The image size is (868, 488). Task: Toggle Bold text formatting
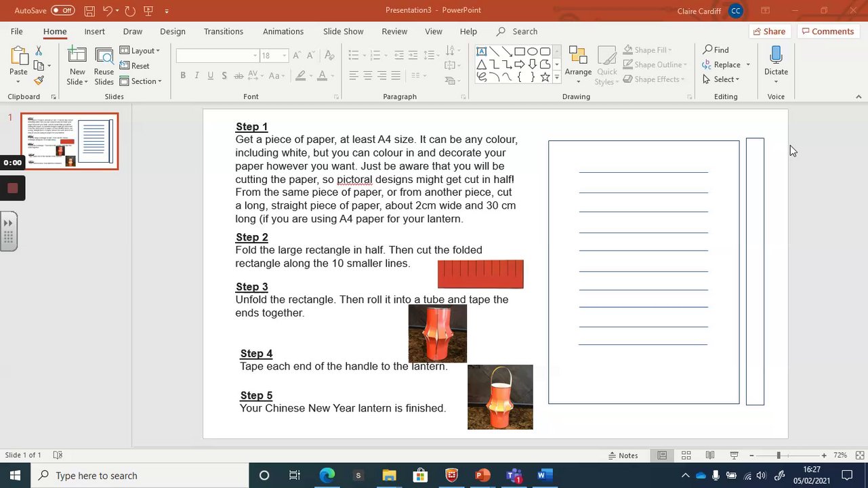(x=183, y=76)
